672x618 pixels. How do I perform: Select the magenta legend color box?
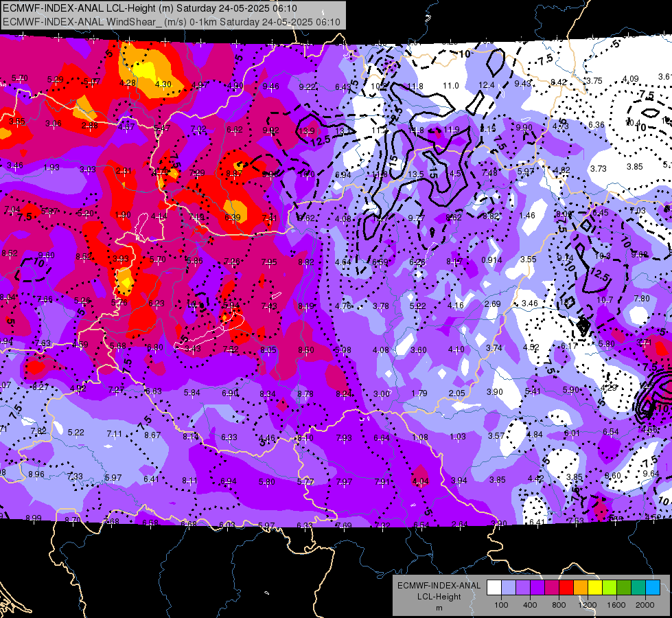[x=552, y=587]
